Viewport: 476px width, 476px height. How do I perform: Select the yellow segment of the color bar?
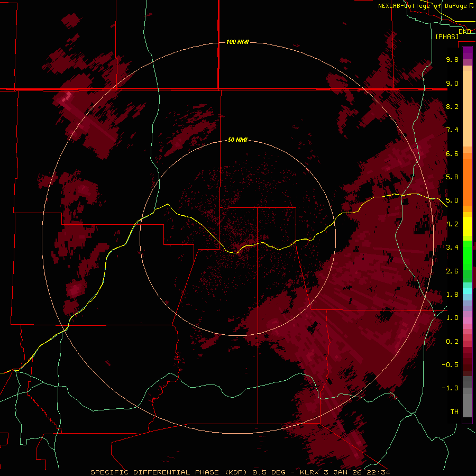point(467,226)
